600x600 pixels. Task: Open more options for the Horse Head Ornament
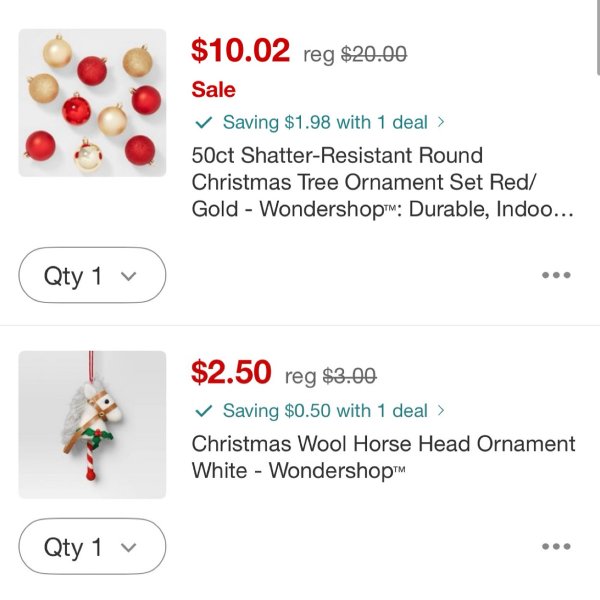click(555, 546)
